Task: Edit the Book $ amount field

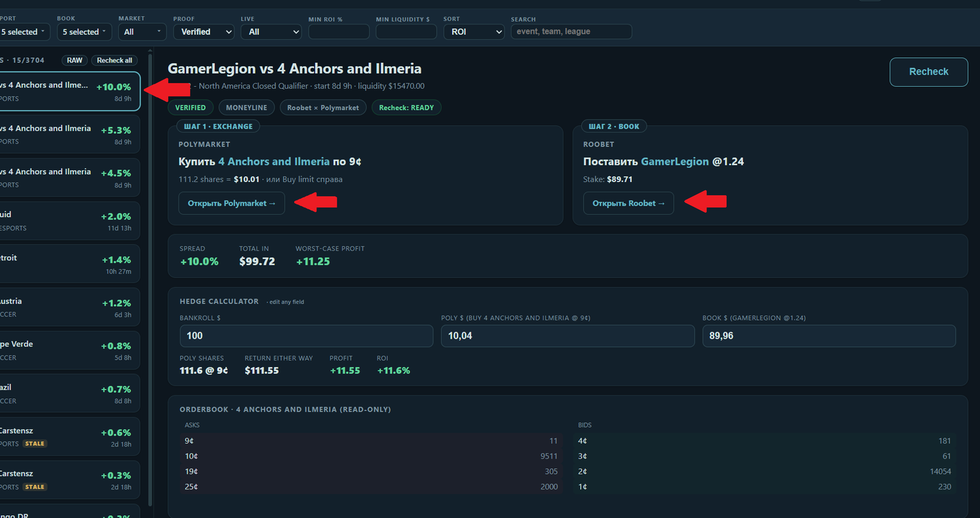Action: [829, 336]
